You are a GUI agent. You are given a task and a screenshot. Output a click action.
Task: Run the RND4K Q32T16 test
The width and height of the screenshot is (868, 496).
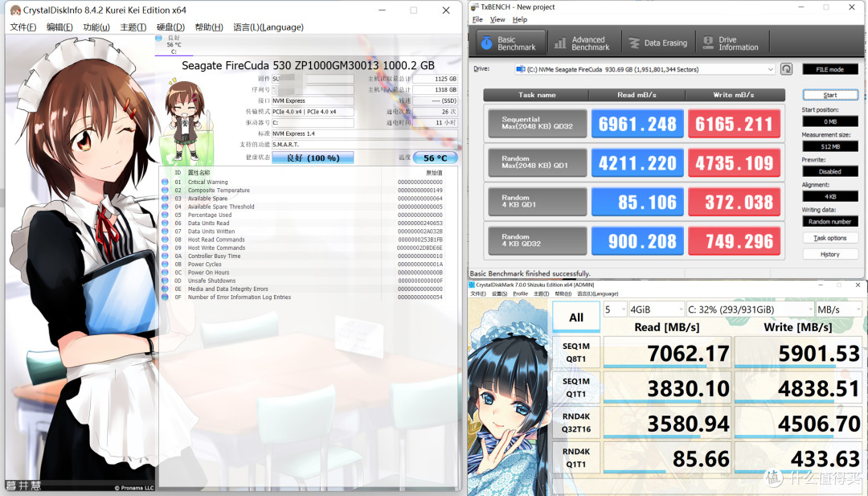576,423
